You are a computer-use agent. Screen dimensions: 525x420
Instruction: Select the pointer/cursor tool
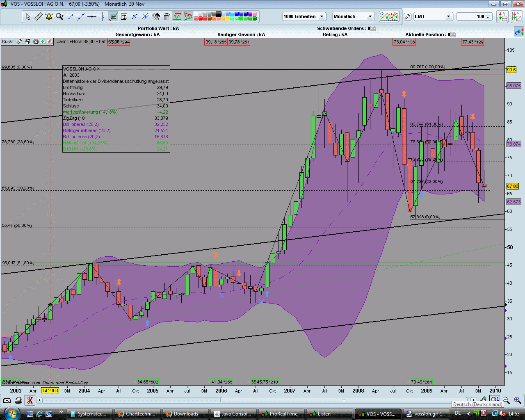(28, 16)
